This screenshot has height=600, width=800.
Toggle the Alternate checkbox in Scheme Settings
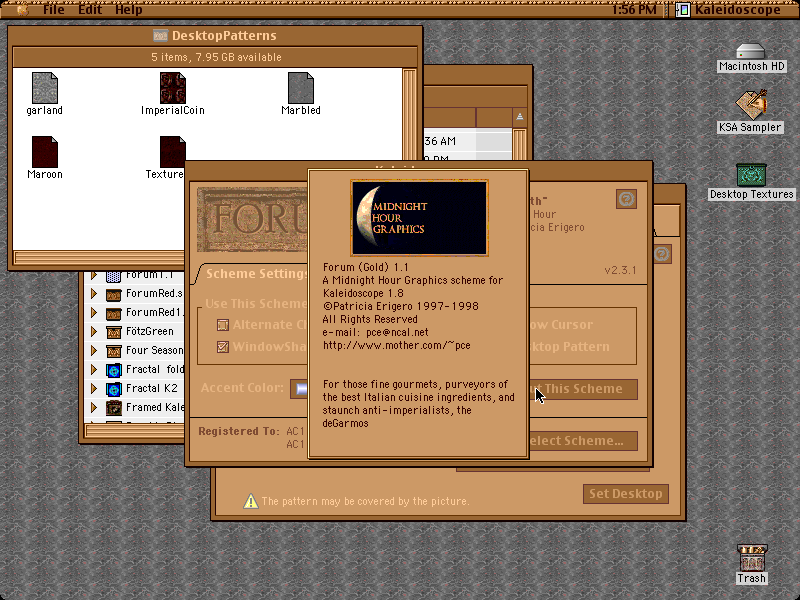223,325
